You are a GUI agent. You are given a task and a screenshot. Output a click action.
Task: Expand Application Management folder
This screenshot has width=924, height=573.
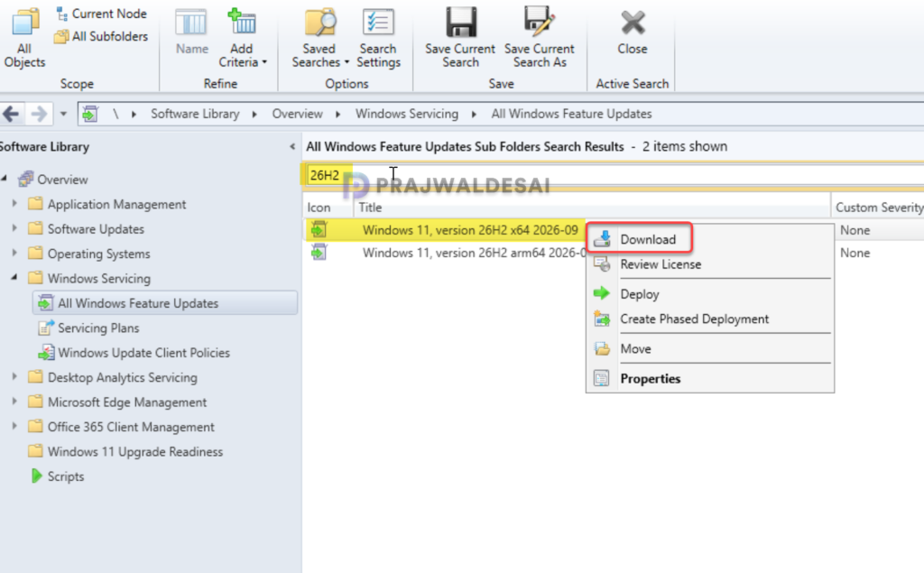point(14,203)
